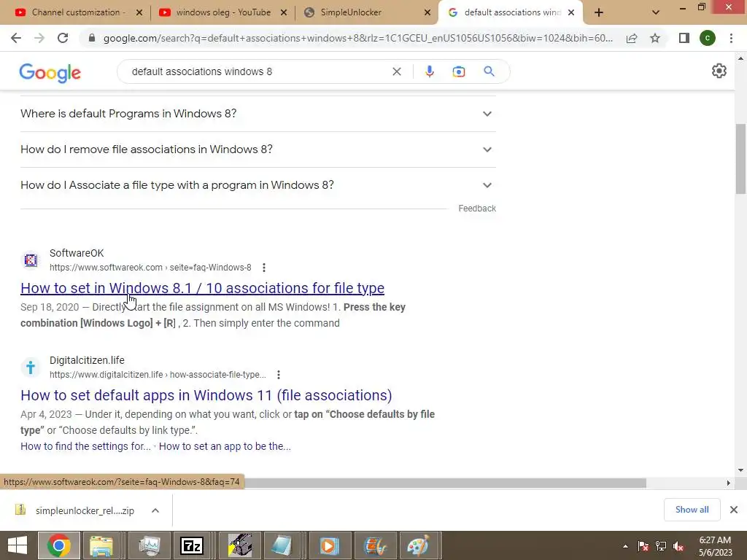Screen dimensions: 747x560
Task: Open media player icon in taskbar
Action: (x=328, y=545)
